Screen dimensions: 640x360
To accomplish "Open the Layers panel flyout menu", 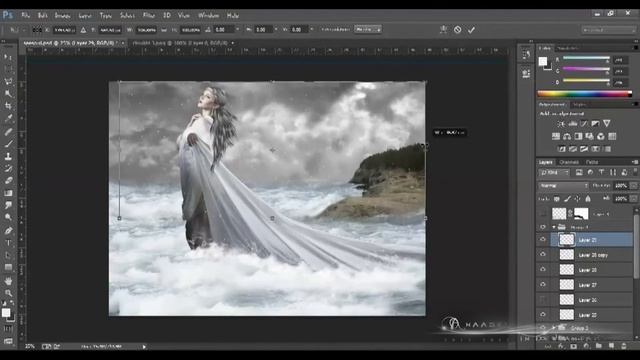I will pyautogui.click(x=635, y=162).
